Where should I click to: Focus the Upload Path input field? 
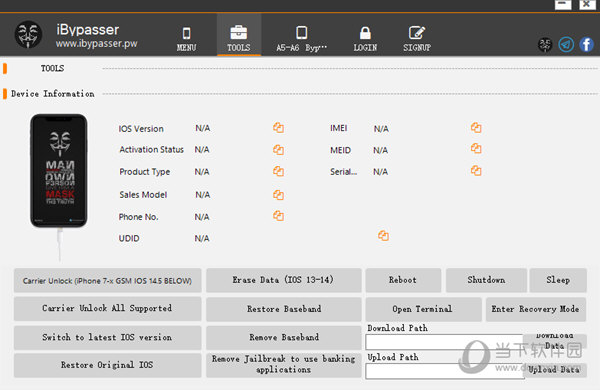[x=445, y=371]
